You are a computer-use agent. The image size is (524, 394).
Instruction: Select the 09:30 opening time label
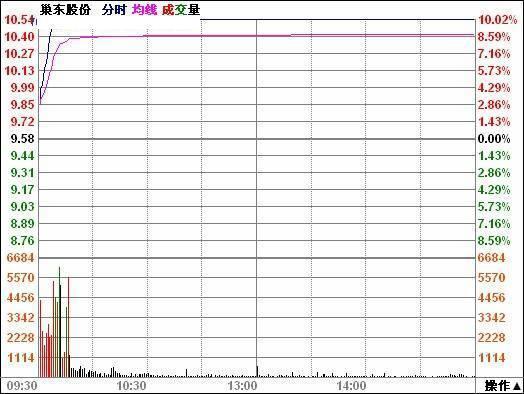point(22,386)
